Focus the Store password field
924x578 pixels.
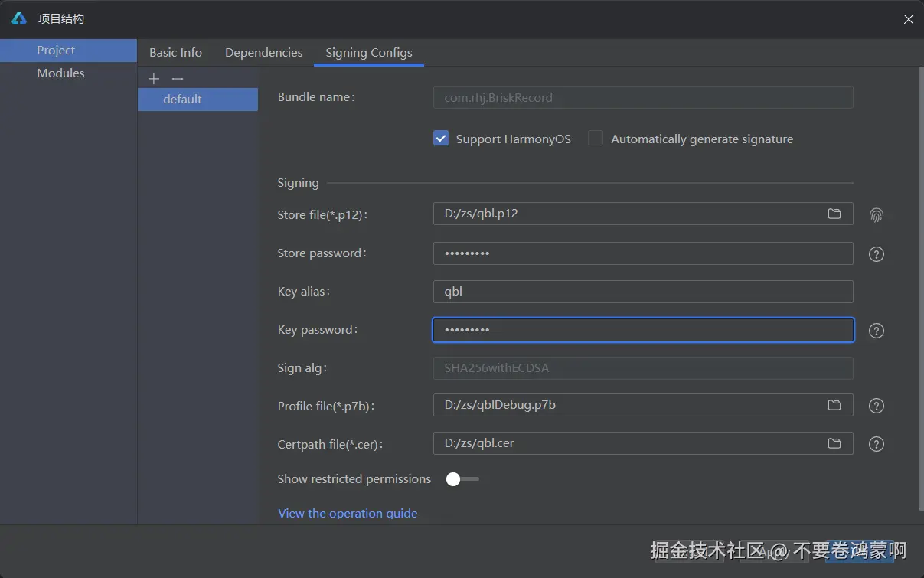pyautogui.click(x=642, y=253)
